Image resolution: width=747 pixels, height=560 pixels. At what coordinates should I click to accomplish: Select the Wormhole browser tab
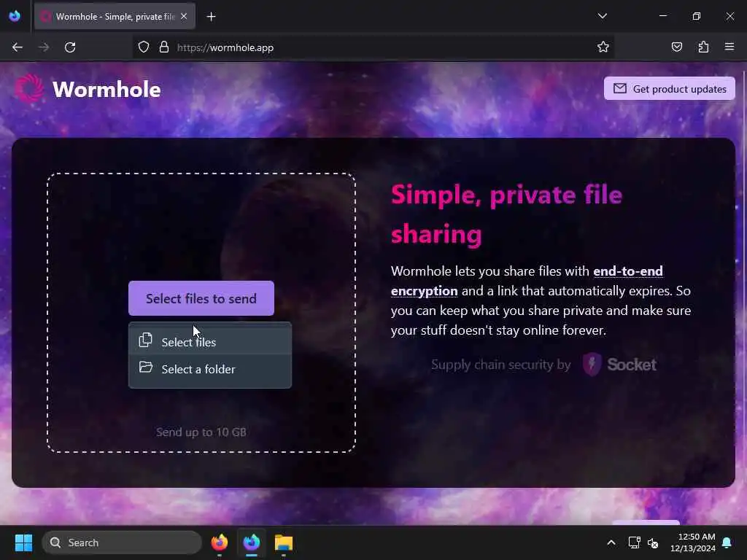[115, 16]
